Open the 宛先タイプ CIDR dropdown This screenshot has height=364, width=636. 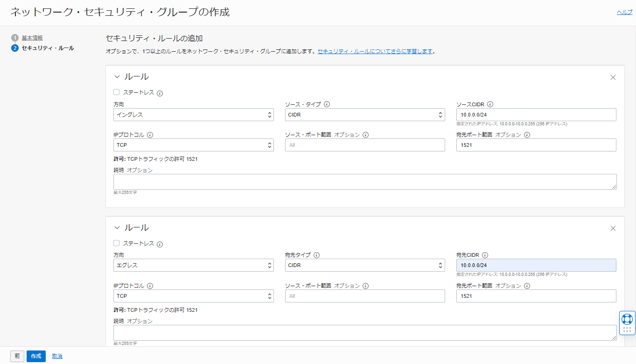click(365, 265)
